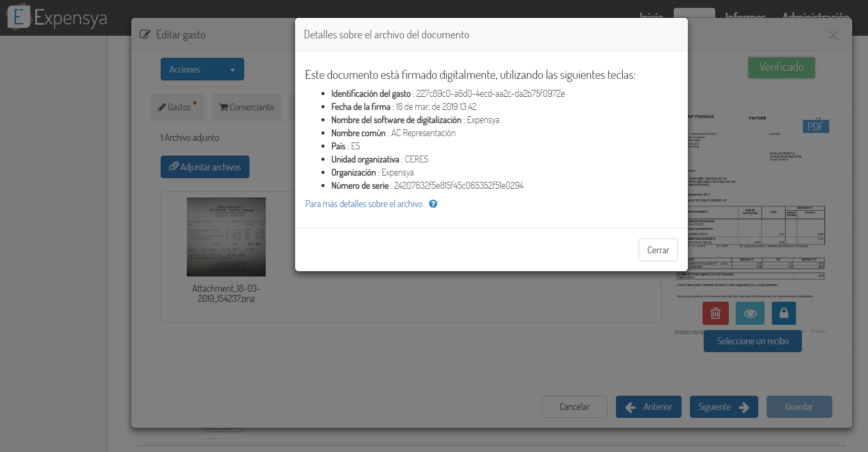868x452 pixels.
Task: Click the file name Attachment_18-03-2019_154237.png
Action: 226,293
